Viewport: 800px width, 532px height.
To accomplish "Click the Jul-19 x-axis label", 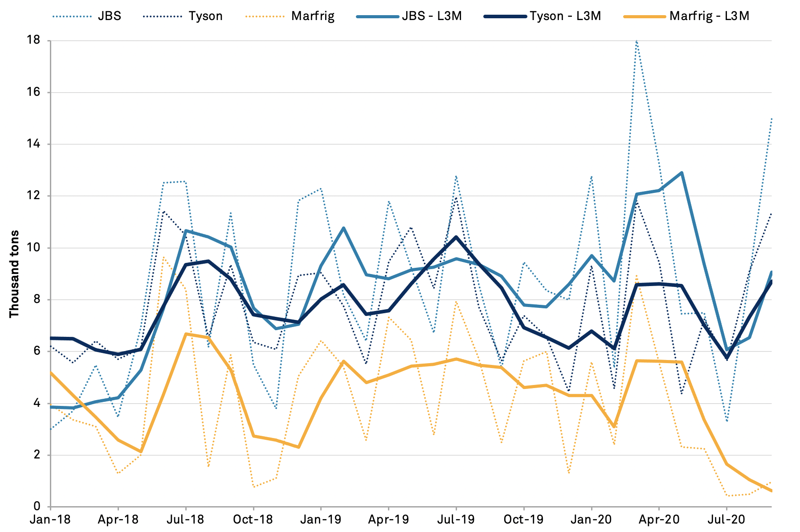I will [x=456, y=520].
